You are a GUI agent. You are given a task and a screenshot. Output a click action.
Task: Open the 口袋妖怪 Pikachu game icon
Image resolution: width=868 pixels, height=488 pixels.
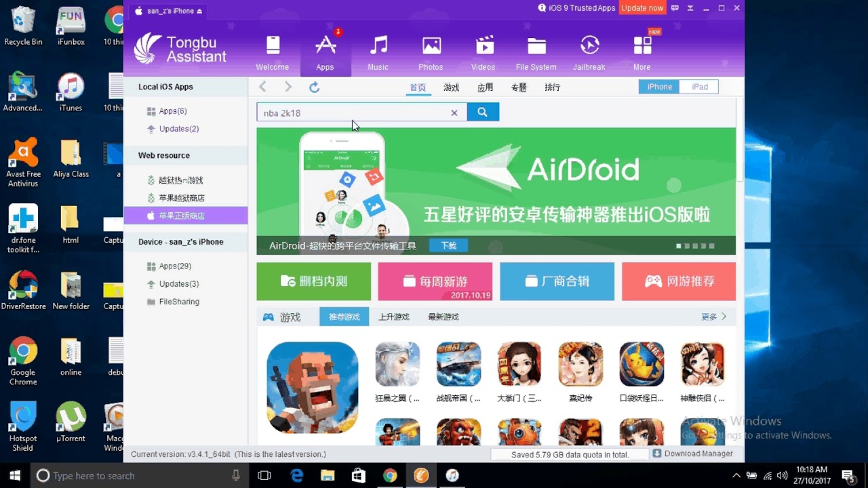click(x=642, y=364)
